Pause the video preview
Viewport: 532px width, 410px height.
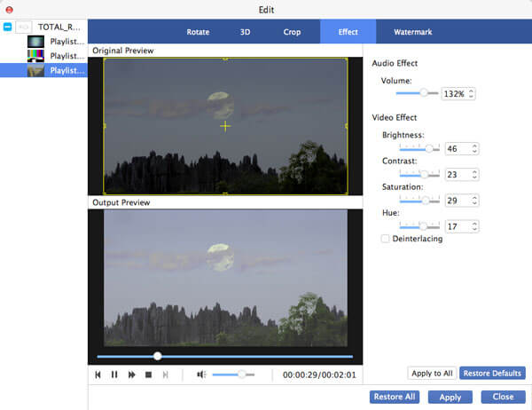[114, 375]
